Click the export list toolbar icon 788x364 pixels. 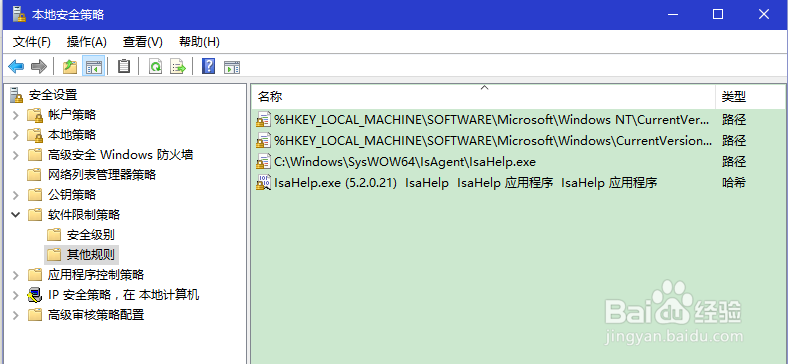pos(178,66)
